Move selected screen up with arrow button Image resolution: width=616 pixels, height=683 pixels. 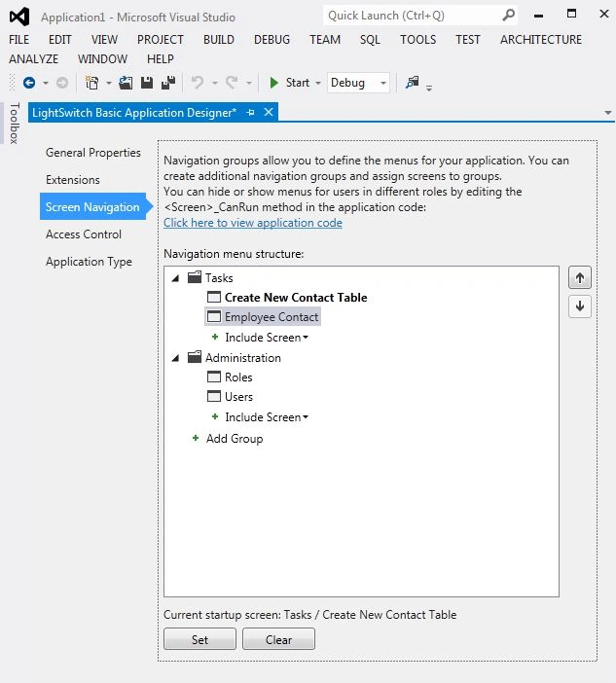(x=579, y=278)
